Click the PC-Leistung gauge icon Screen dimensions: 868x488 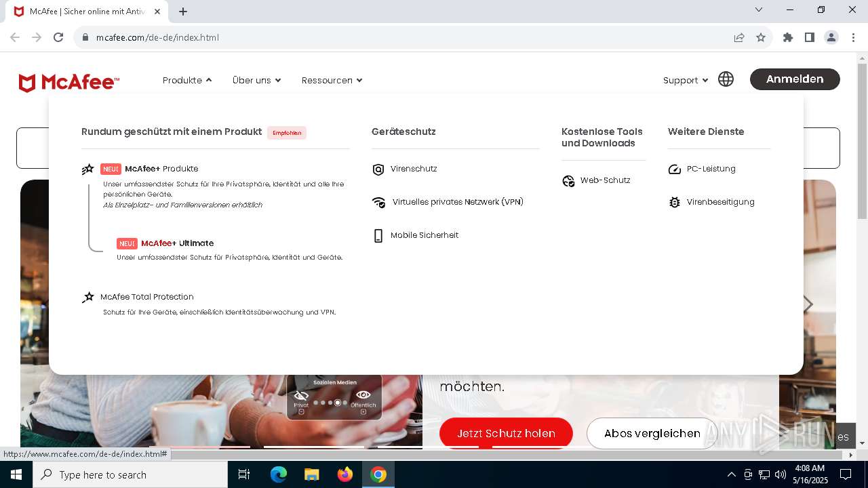tap(674, 169)
